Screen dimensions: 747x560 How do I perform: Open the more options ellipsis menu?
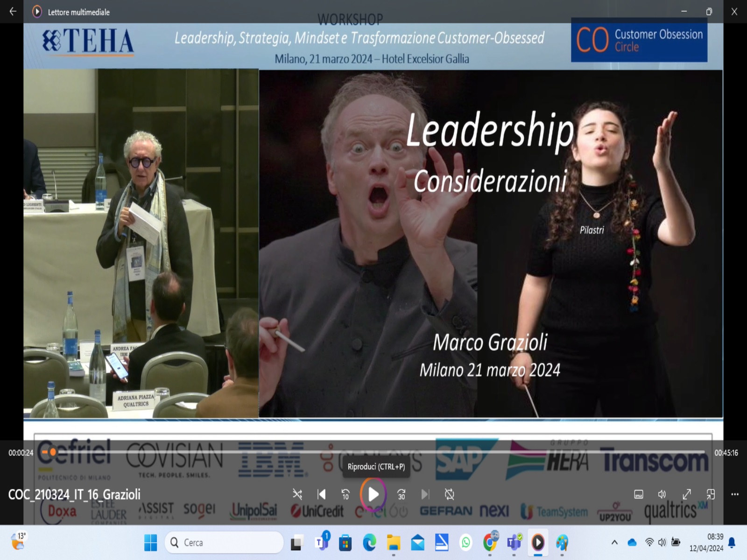pyautogui.click(x=735, y=494)
